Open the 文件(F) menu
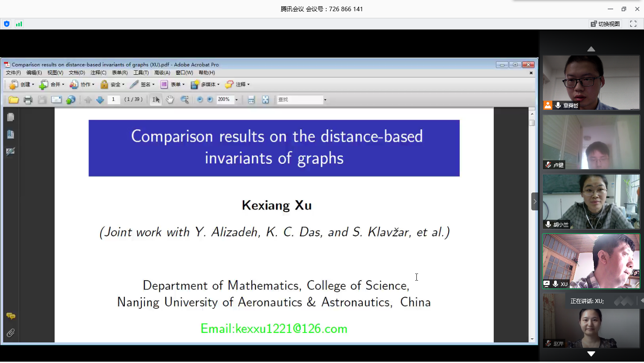The width and height of the screenshot is (644, 363). coord(13,73)
